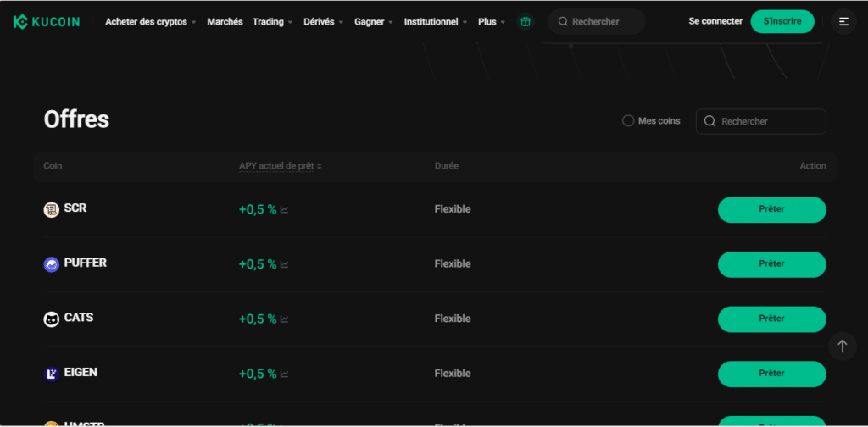The image size is (868, 427).
Task: Click Prêter for EIGEN
Action: pos(771,374)
